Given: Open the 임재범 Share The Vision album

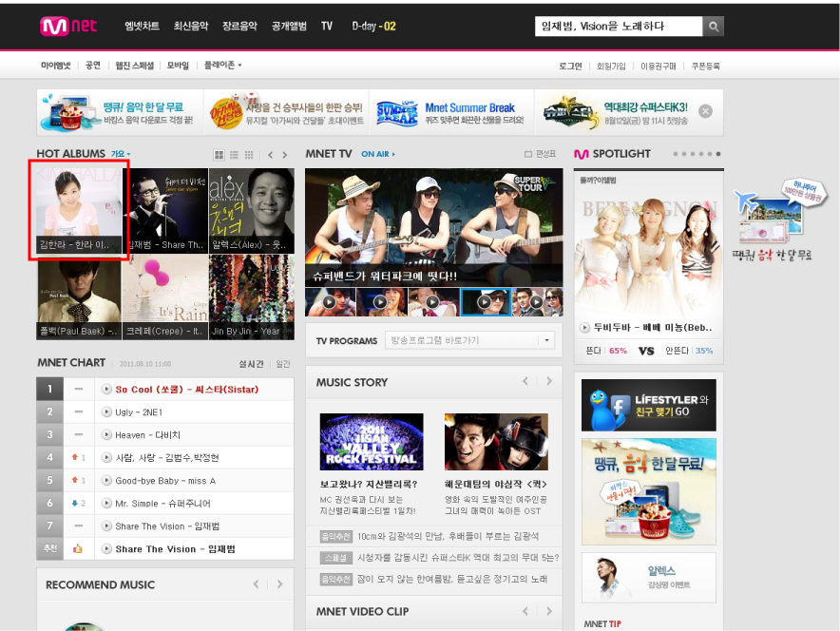Looking at the screenshot, I should [165, 211].
